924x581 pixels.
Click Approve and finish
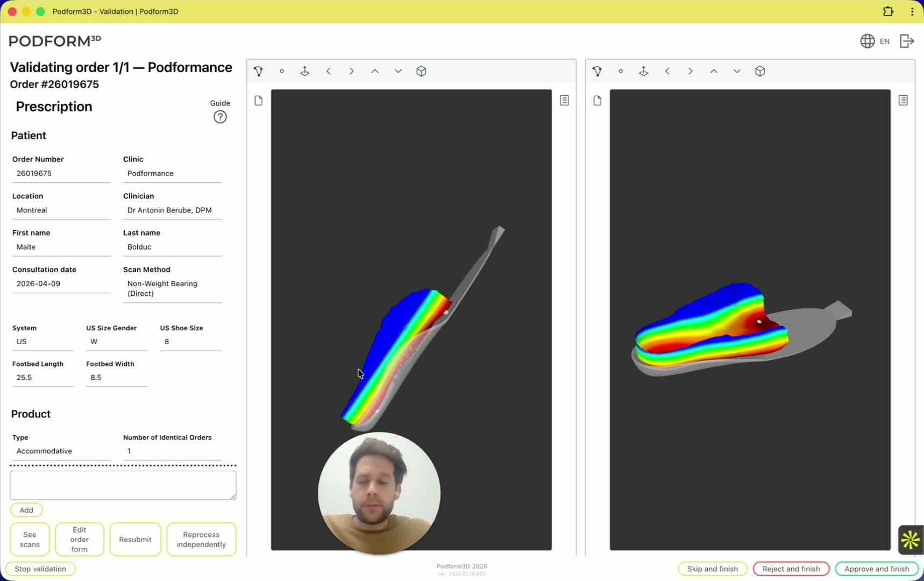coord(877,569)
